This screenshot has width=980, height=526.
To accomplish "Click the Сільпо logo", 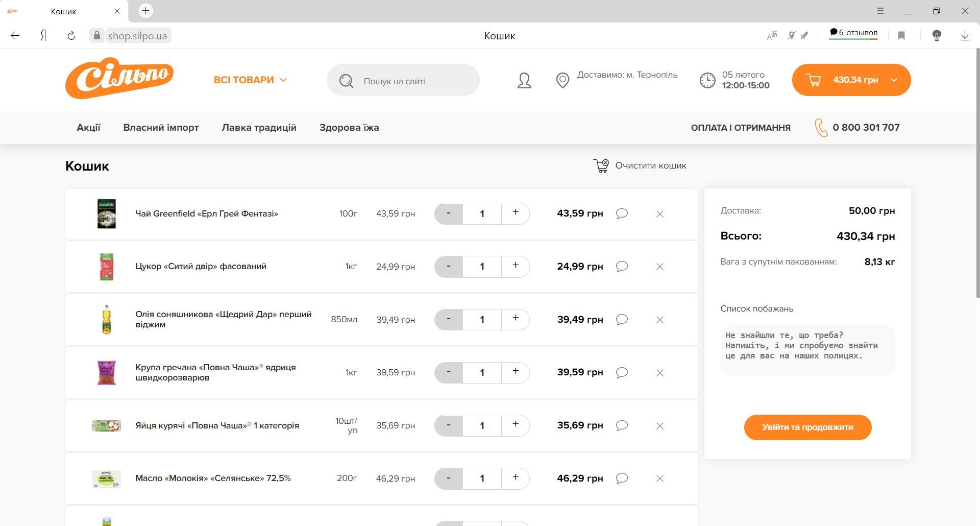I will [119, 80].
